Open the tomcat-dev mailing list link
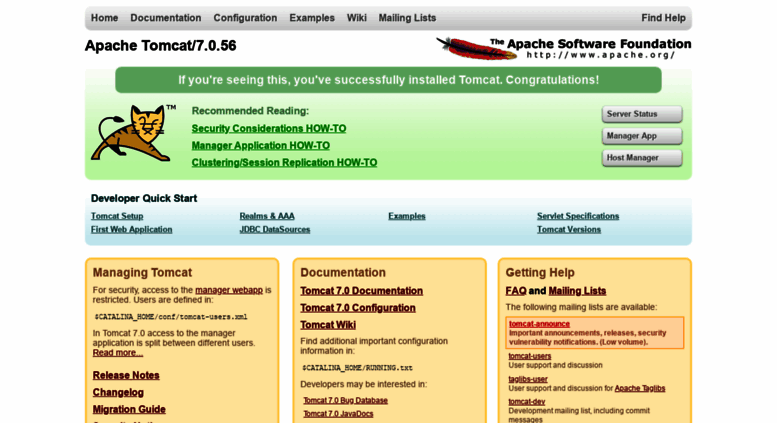This screenshot has width=777, height=423. [527, 402]
